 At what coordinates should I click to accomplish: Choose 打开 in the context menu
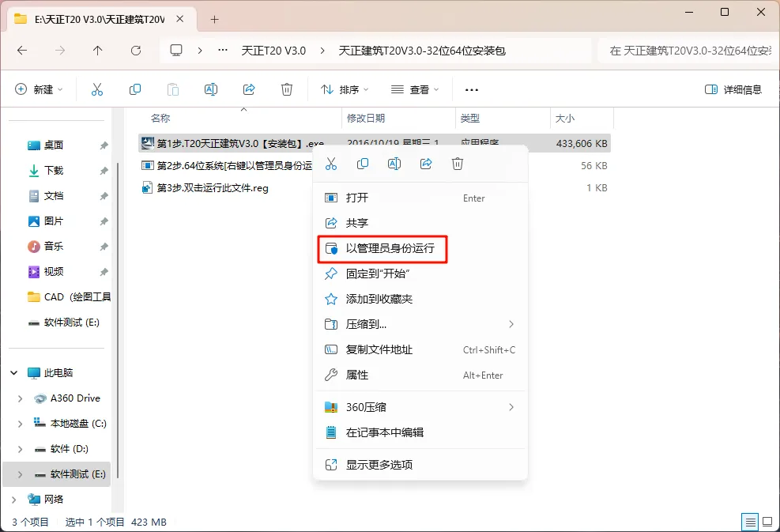(420, 198)
